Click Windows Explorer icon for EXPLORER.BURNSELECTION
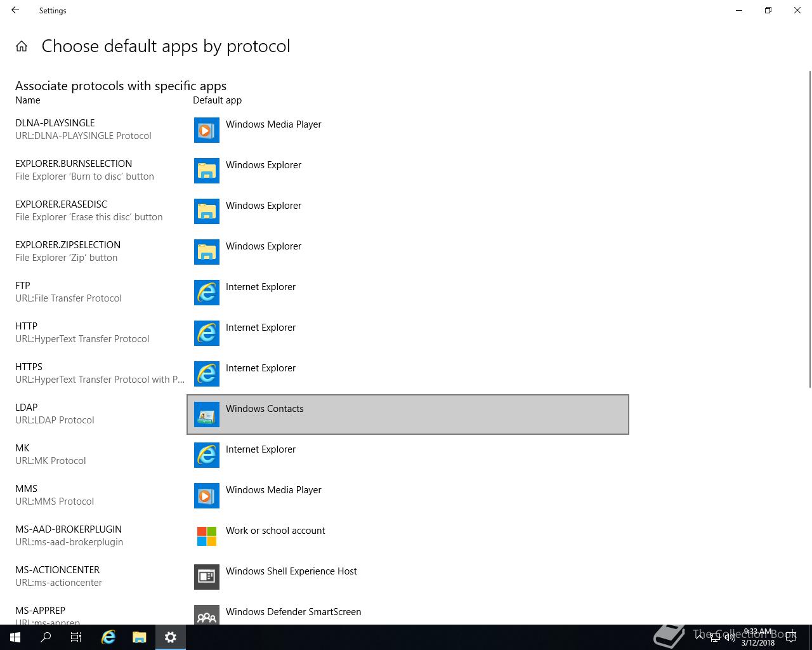812x650 pixels. click(206, 171)
